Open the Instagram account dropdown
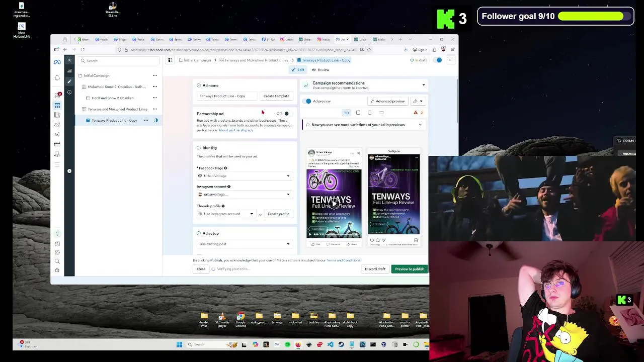 [244, 195]
